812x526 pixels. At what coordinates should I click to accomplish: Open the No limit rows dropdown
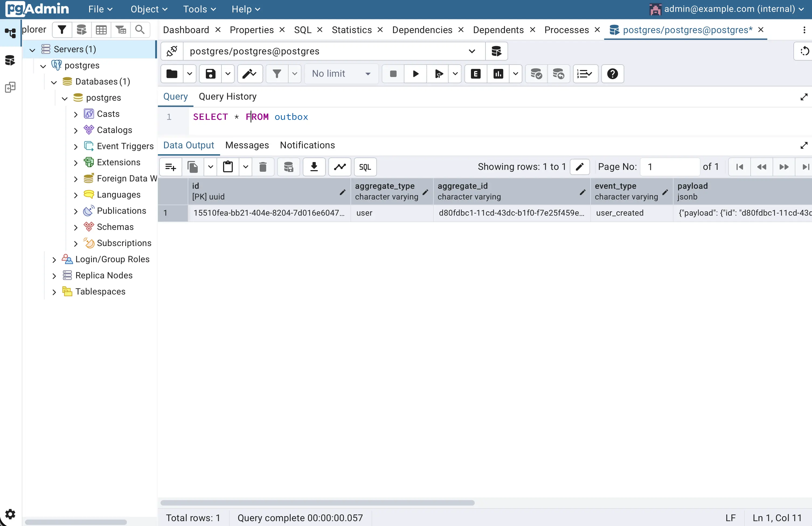pos(341,74)
